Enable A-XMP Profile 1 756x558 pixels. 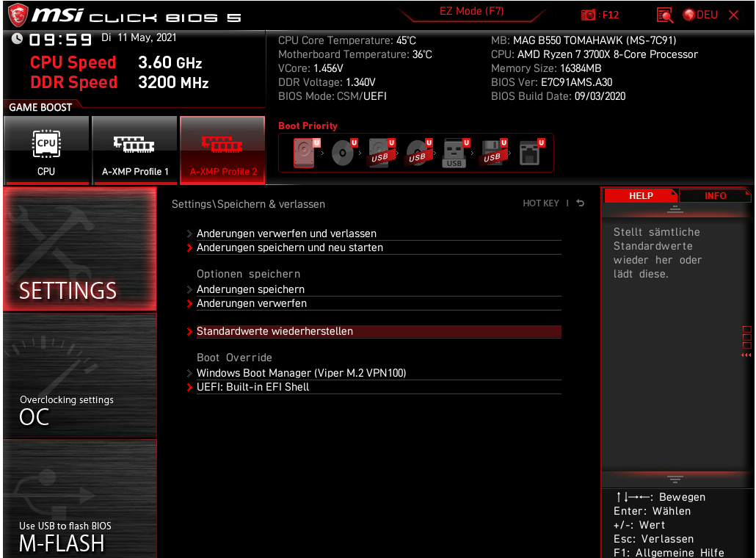coord(134,150)
